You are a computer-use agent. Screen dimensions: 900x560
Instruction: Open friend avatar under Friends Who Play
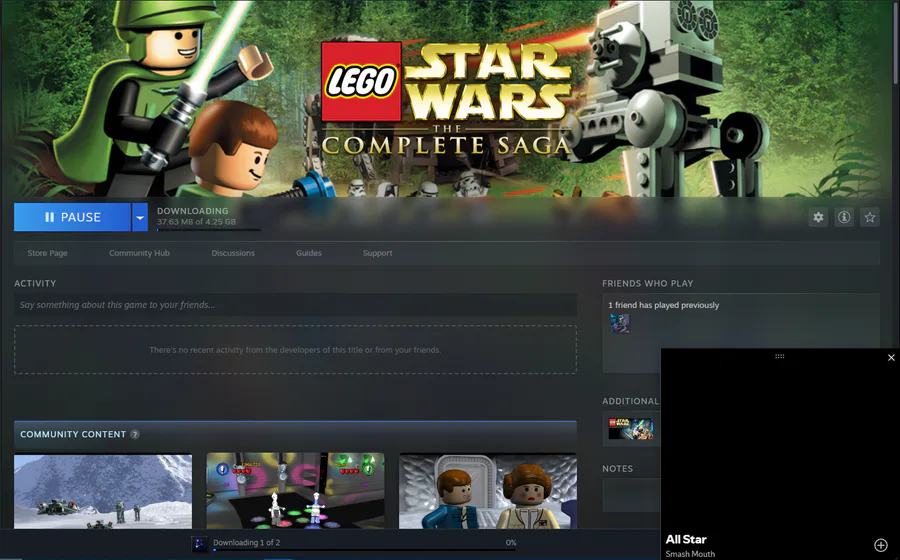pyautogui.click(x=620, y=324)
